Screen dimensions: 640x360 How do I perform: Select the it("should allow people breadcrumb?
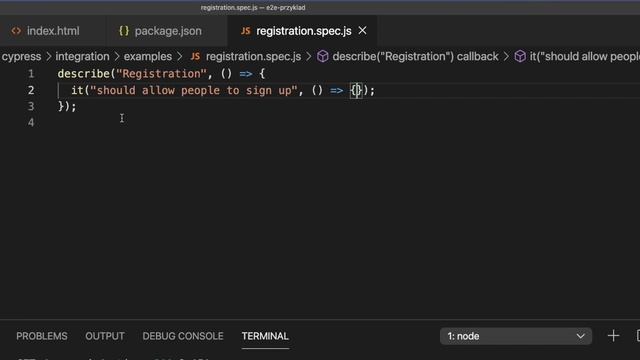(584, 56)
